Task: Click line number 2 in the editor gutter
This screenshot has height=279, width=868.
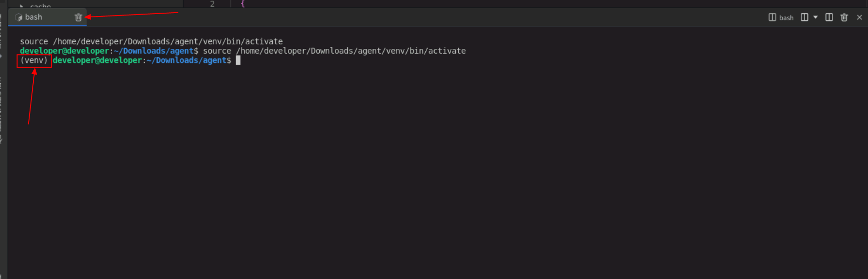Action: pos(212,4)
